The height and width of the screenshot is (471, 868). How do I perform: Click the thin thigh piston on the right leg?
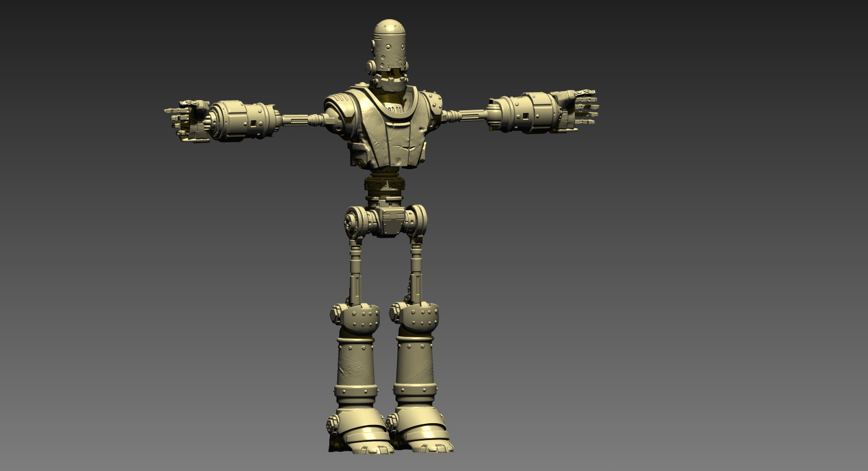(x=416, y=271)
